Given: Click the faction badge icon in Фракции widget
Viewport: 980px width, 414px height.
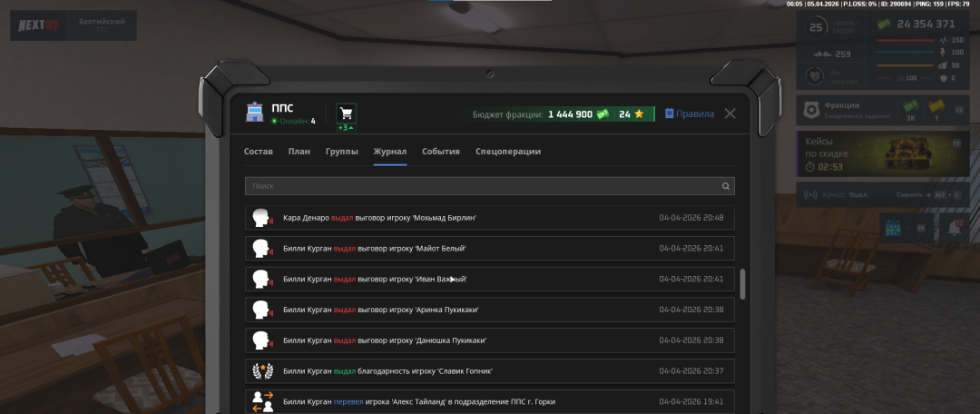Looking at the screenshot, I should tap(812, 111).
